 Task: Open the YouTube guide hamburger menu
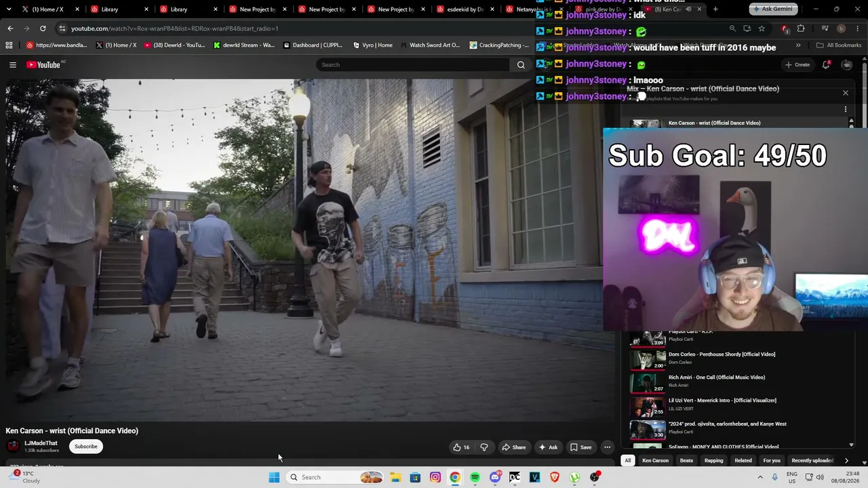coord(13,65)
